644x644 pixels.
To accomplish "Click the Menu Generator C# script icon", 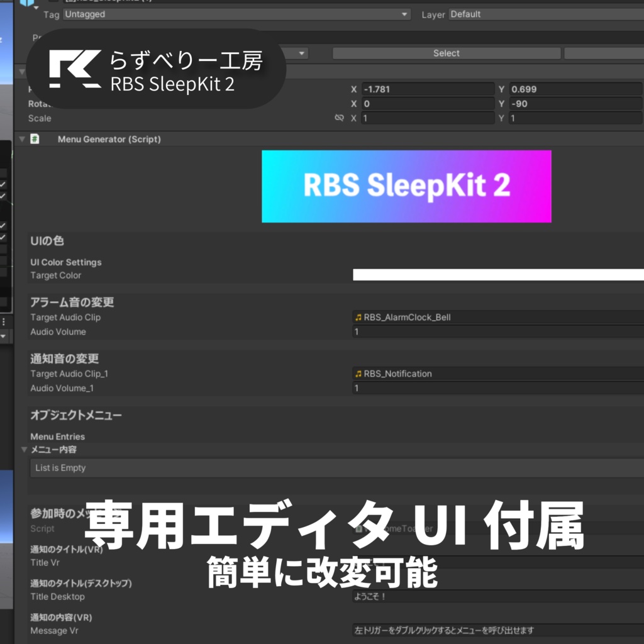I will click(34, 139).
